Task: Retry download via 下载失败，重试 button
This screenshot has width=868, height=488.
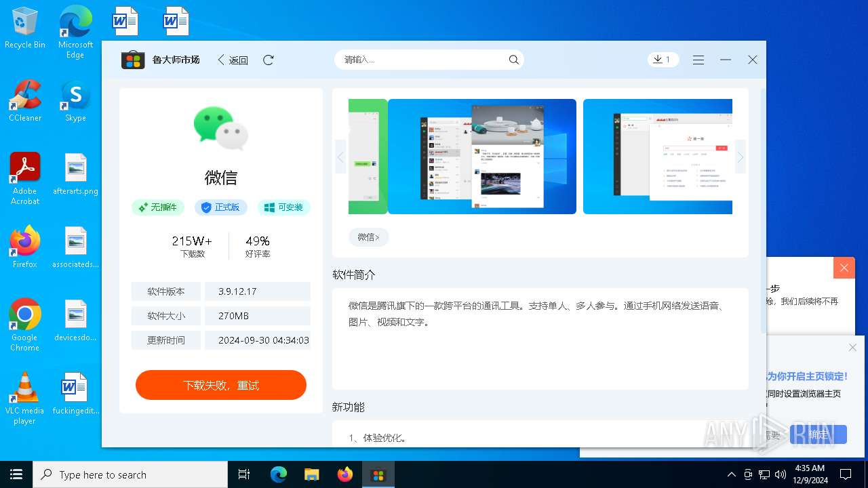Action: (x=221, y=385)
